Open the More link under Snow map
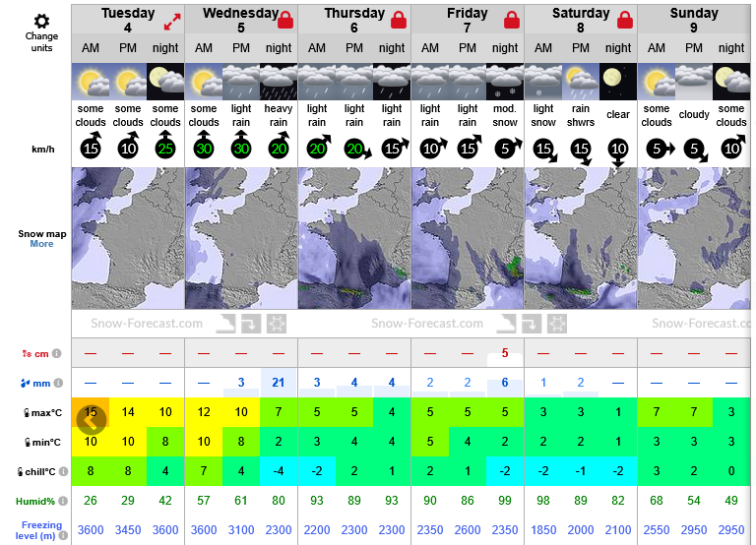Image resolution: width=756 pixels, height=545 pixels. click(41, 244)
